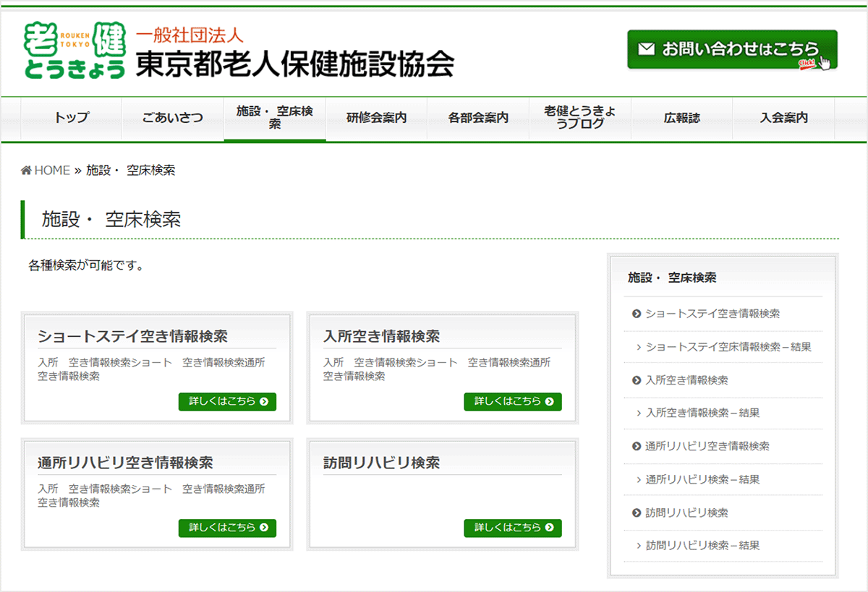Screen dimensions: 868x592
Task: Select the 施設・空床検索 navigation tab
Action: (275, 119)
